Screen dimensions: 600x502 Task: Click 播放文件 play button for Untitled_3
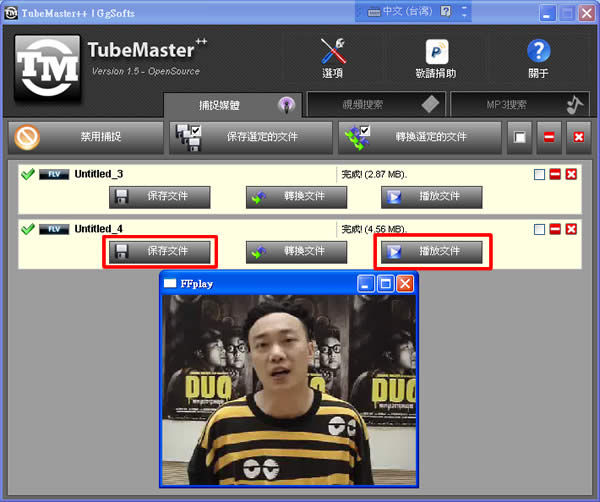(432, 197)
